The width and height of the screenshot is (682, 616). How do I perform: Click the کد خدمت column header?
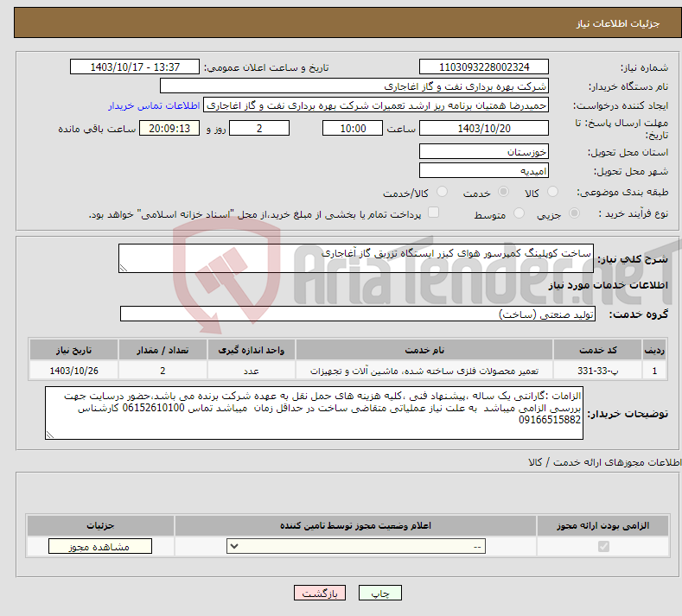598,350
